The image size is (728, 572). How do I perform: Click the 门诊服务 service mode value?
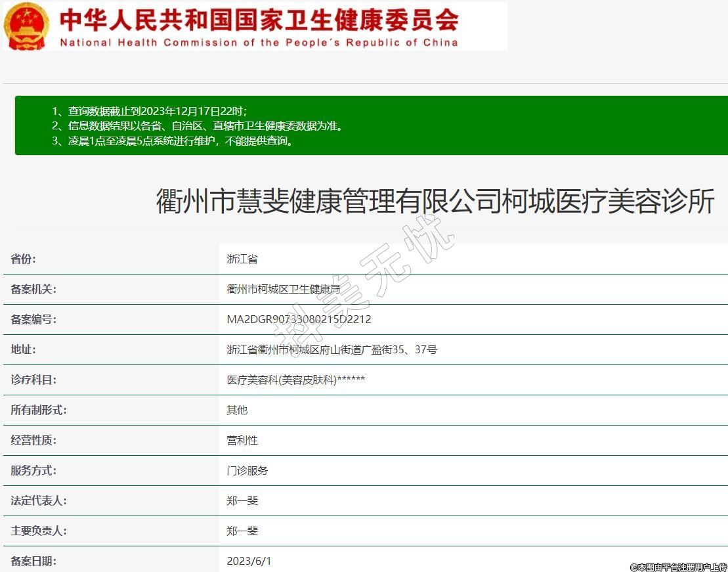pos(247,470)
